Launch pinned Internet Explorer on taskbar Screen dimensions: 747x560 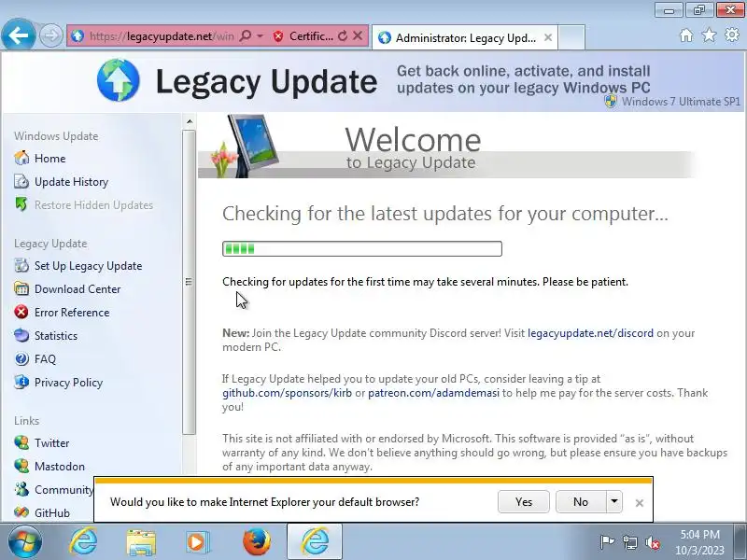tap(83, 542)
